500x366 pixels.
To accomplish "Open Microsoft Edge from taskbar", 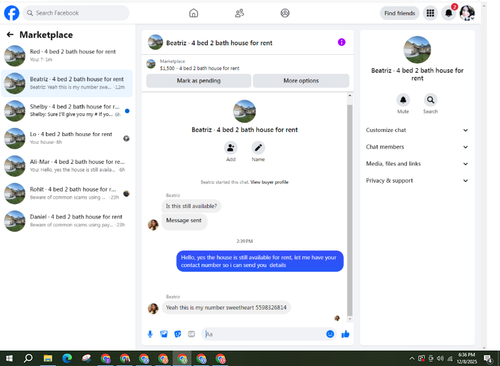I will tap(67, 358).
